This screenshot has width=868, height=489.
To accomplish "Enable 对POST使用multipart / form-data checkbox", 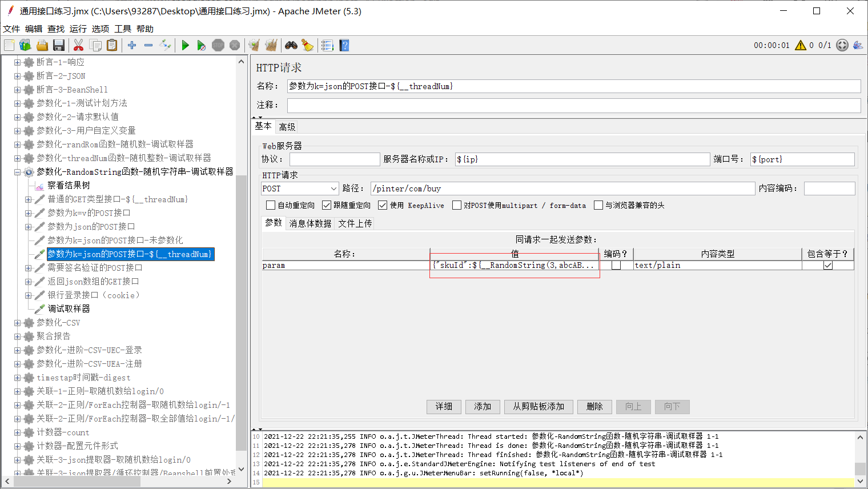I will [457, 205].
